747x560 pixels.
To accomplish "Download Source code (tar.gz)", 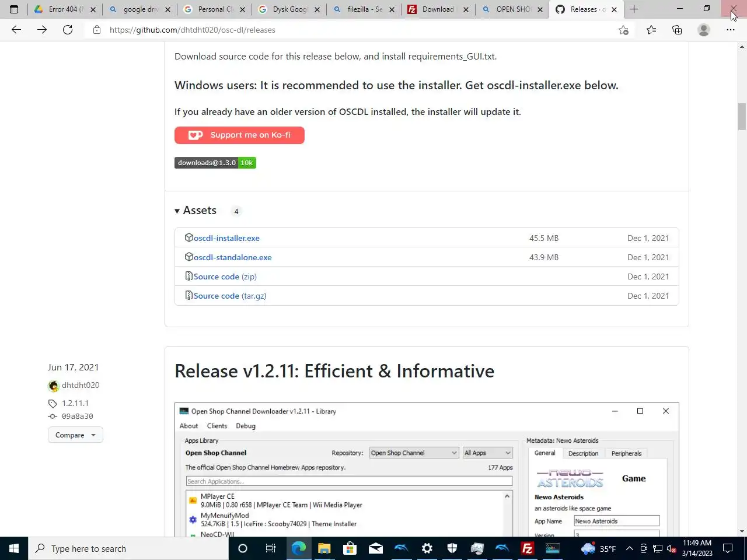I will (230, 296).
